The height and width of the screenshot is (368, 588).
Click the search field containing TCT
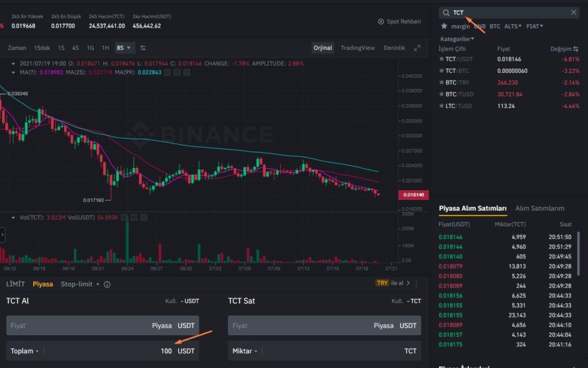click(x=509, y=13)
